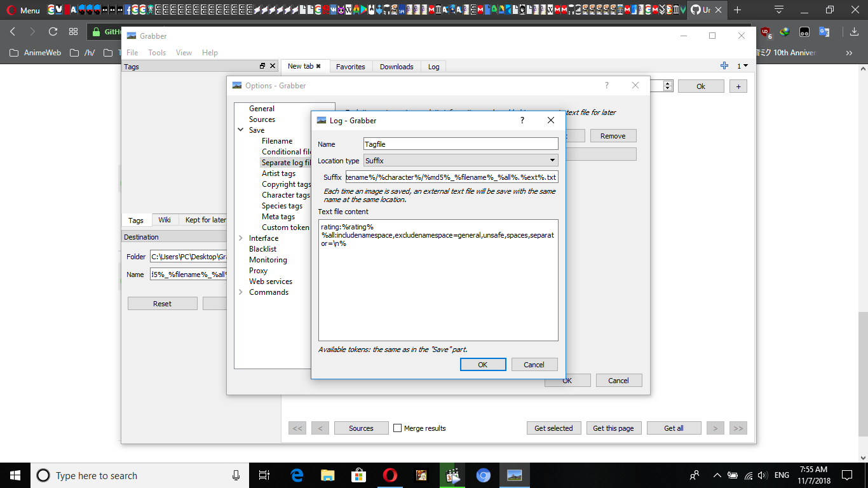
Task: Open a new Opera browser tab
Action: (x=737, y=10)
